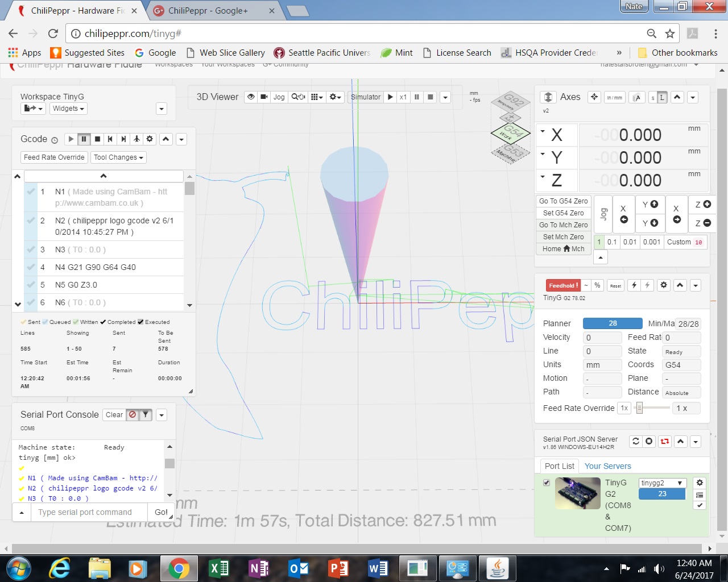Image resolution: width=728 pixels, height=582 pixels.
Task: Open TinyG widget gear settings
Action: click(663, 285)
